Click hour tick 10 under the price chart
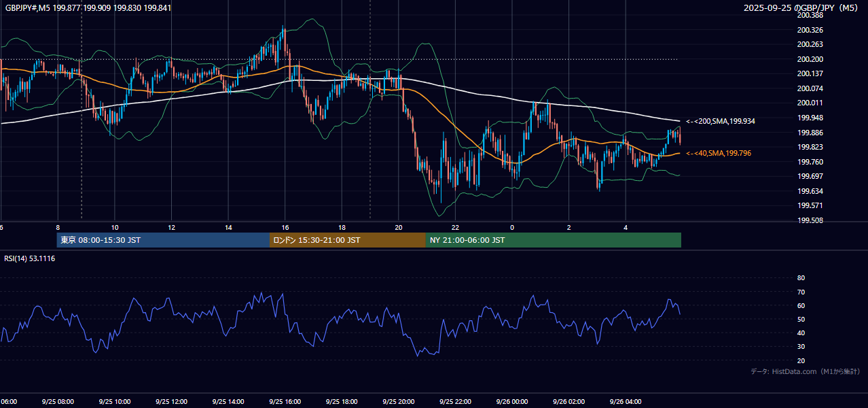868x408 pixels. click(x=115, y=227)
